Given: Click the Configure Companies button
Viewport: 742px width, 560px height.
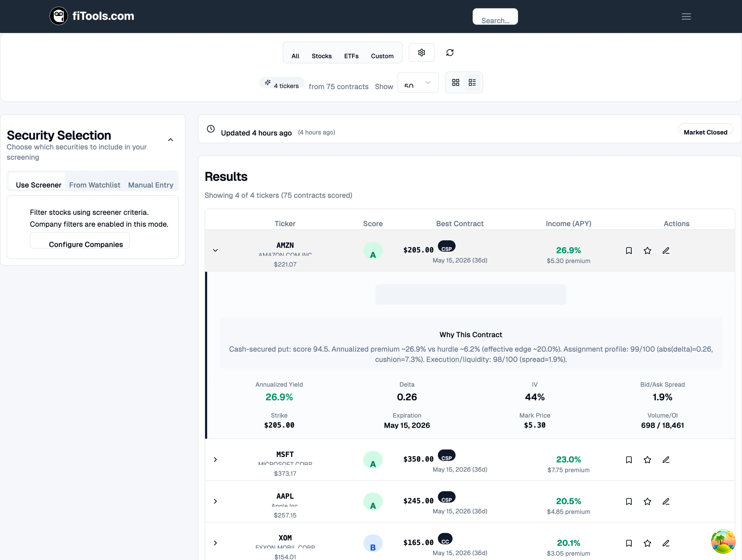Looking at the screenshot, I should tap(80, 240).
